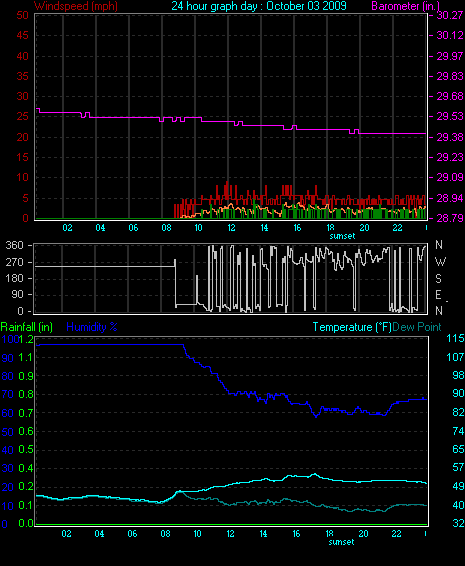The width and height of the screenshot is (465, 566).
Task: Select wind direction value 270
Action: pyautogui.click(x=15, y=262)
